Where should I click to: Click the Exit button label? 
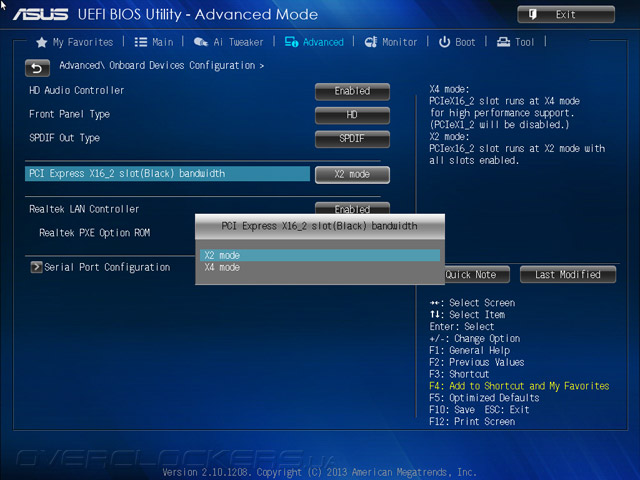(565, 15)
